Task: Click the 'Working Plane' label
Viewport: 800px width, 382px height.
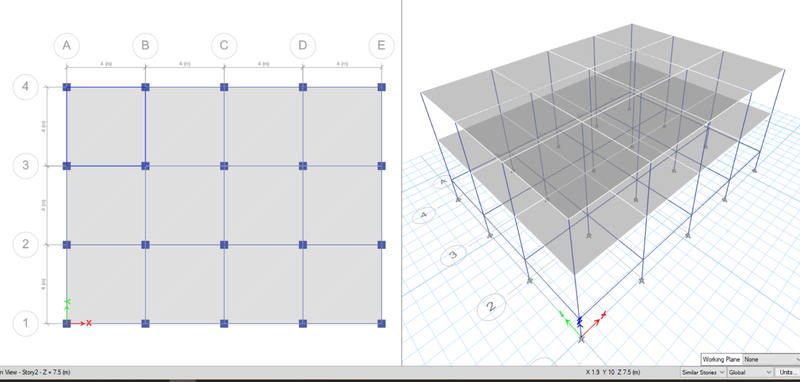Action: coord(721,360)
